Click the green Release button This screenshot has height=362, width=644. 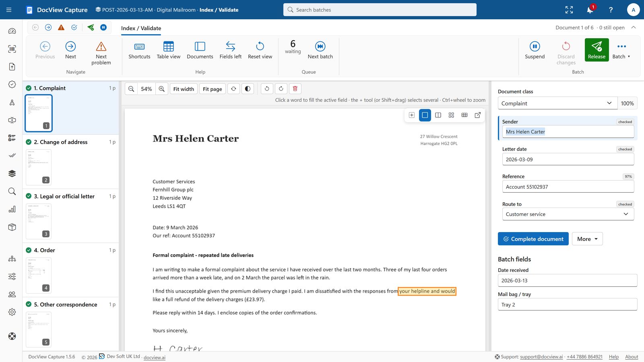[x=597, y=50]
